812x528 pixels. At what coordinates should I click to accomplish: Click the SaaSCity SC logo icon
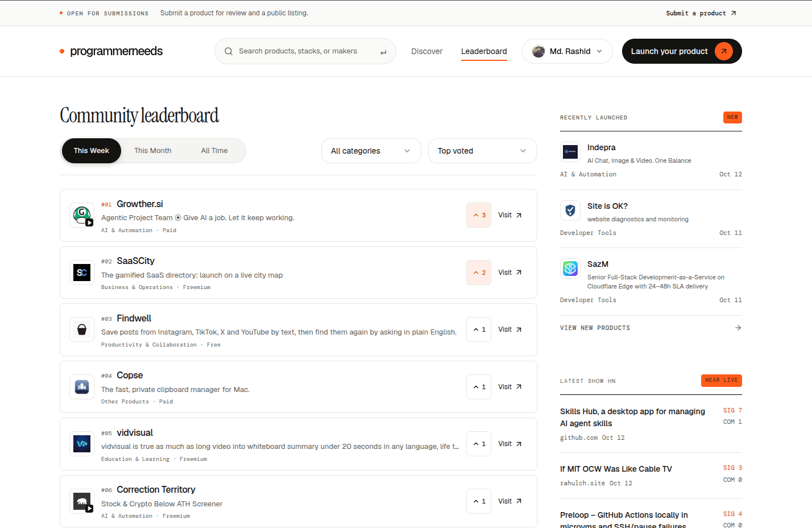[x=82, y=273]
